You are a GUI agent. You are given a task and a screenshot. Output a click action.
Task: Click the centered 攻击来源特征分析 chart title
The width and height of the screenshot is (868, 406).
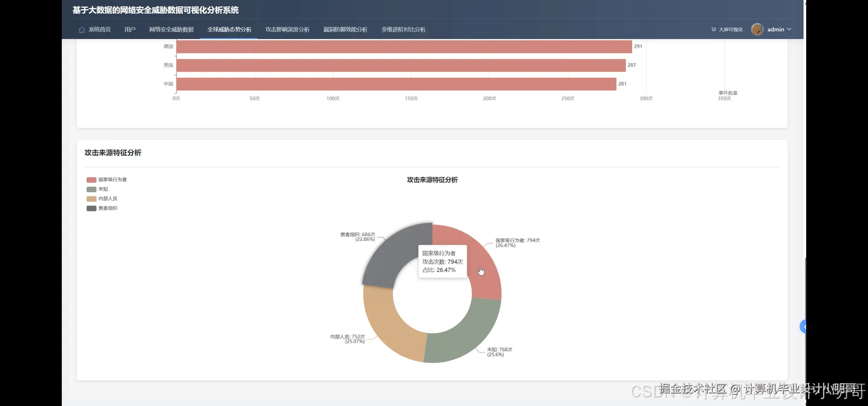tap(432, 180)
